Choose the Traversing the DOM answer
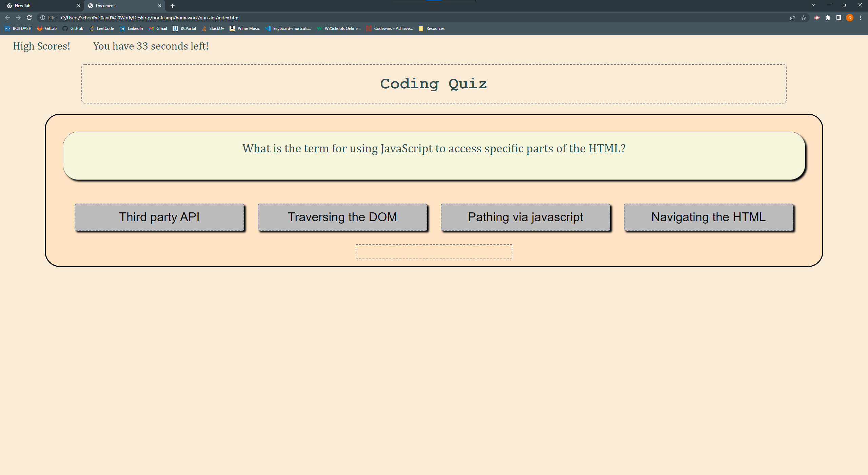868x475 pixels. click(x=342, y=217)
